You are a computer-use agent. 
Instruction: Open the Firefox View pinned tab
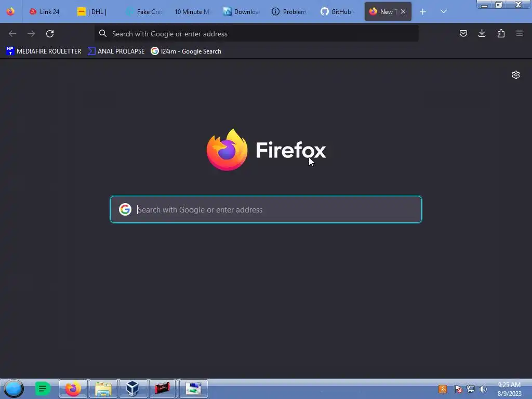click(x=10, y=11)
